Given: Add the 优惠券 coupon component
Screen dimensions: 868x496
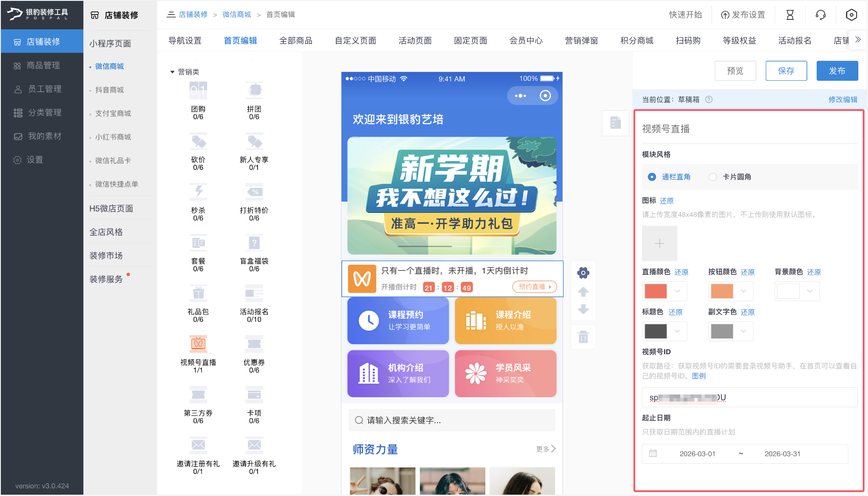Looking at the screenshot, I should (254, 344).
